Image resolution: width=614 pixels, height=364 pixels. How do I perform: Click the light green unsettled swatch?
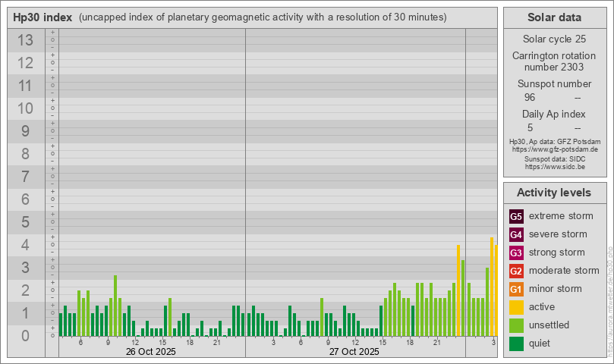pyautogui.click(x=516, y=325)
